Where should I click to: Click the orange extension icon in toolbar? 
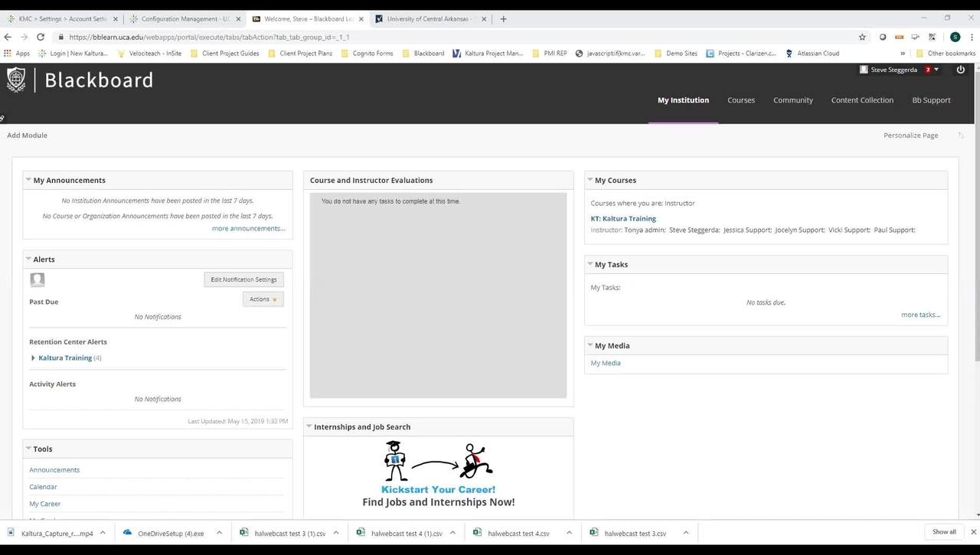point(899,37)
